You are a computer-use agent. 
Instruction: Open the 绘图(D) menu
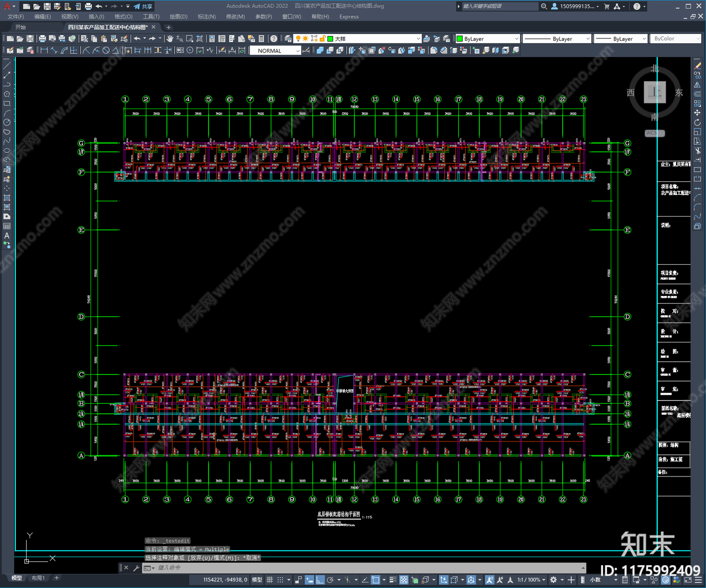tap(178, 17)
